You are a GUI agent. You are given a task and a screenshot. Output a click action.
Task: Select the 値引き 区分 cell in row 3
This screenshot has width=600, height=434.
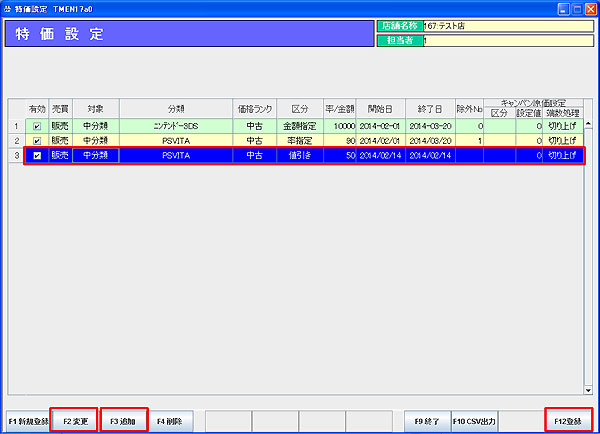coord(299,156)
